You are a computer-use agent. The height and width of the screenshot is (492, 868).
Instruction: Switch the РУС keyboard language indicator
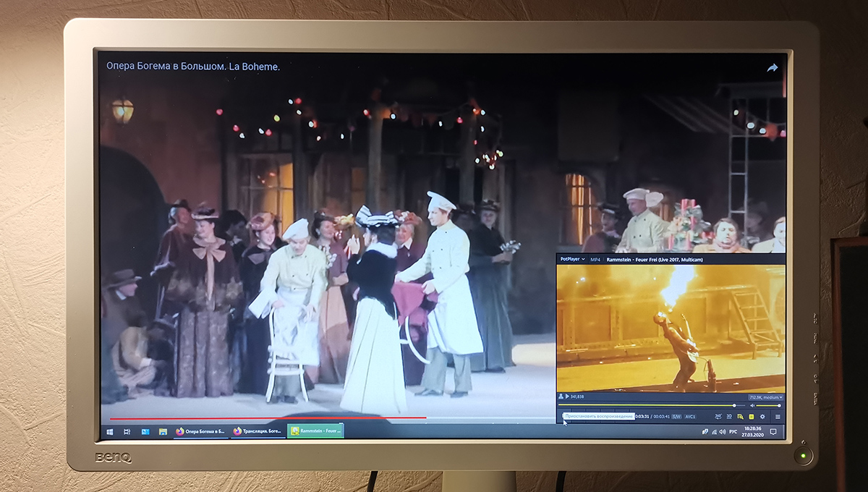tap(733, 432)
